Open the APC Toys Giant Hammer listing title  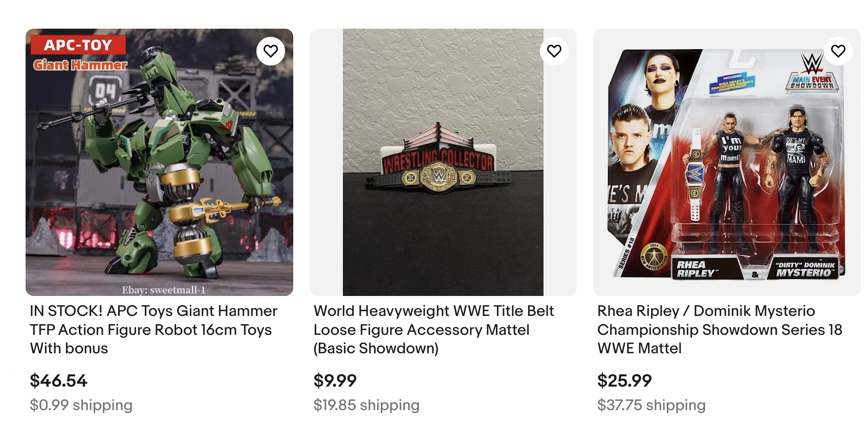pyautogui.click(x=153, y=330)
